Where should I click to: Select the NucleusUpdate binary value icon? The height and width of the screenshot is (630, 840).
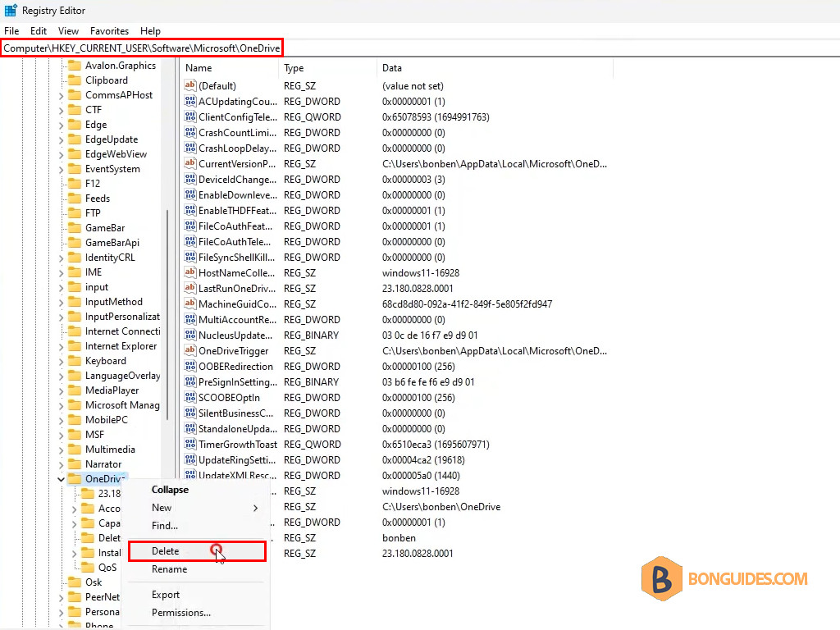pyautogui.click(x=189, y=335)
